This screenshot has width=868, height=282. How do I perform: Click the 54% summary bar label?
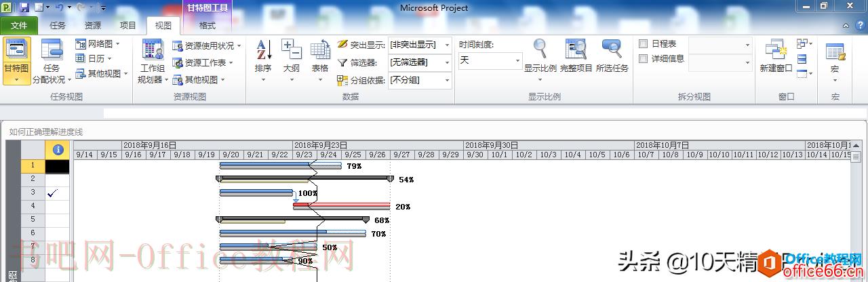point(406,180)
